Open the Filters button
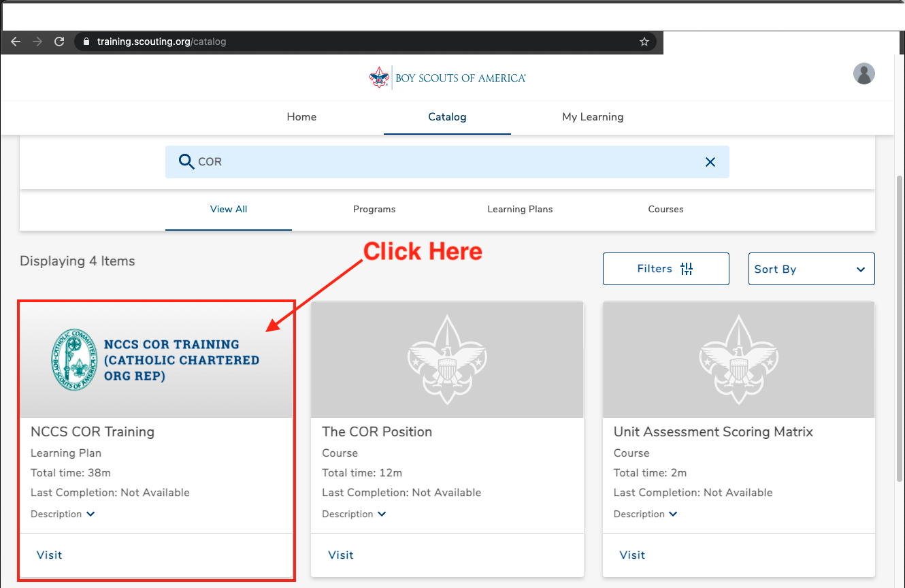The width and height of the screenshot is (905, 588). pos(665,269)
